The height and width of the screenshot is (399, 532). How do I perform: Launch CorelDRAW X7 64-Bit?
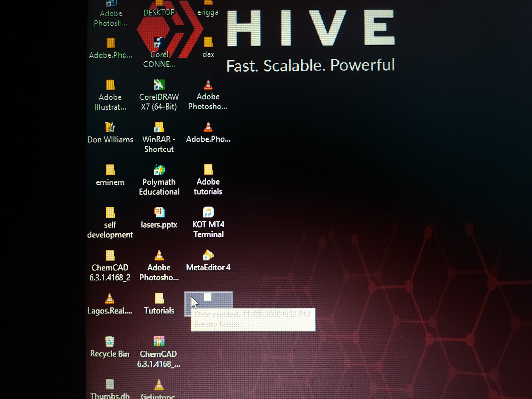coord(158,88)
